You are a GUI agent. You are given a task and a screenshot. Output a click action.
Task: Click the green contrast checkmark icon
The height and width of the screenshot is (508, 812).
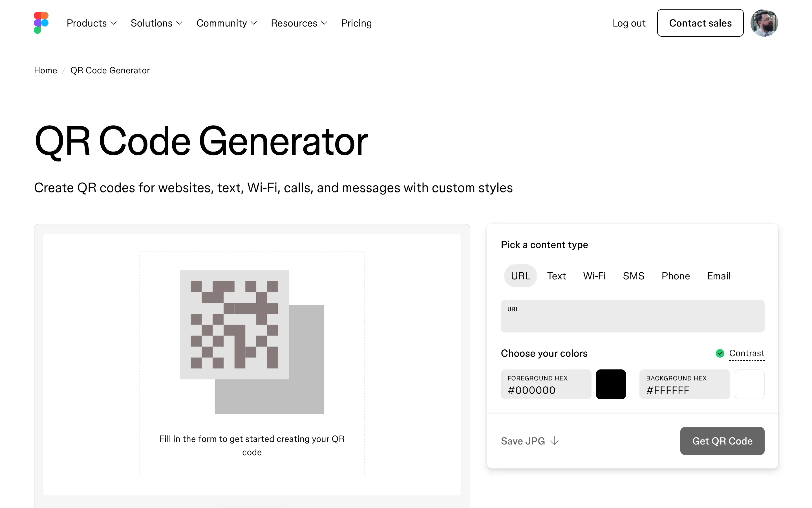point(720,353)
